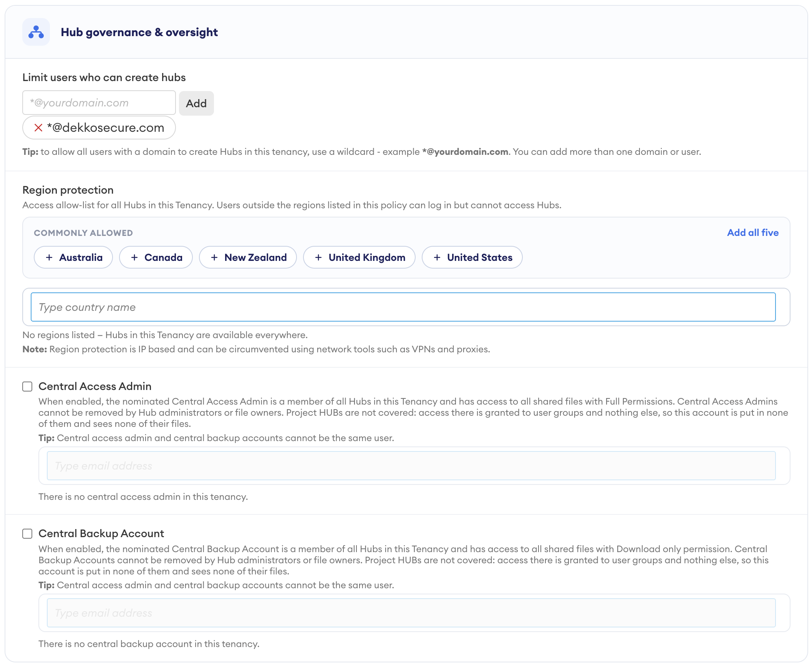Click the Central Backup Account email field
This screenshot has height=667, width=812.
point(411,613)
